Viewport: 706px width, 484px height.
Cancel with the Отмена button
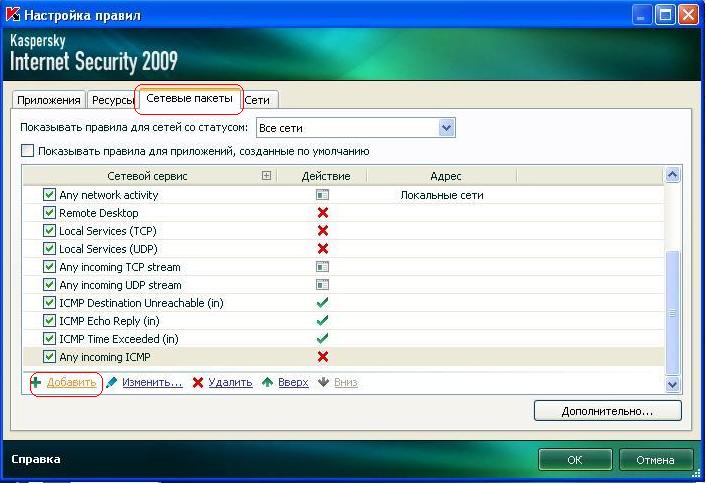[x=655, y=460]
